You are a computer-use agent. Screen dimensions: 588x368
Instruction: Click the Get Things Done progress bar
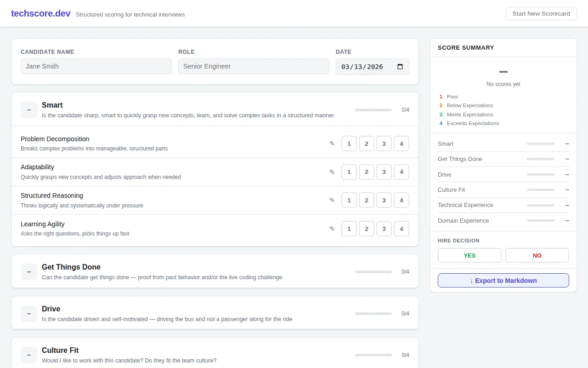tap(373, 272)
